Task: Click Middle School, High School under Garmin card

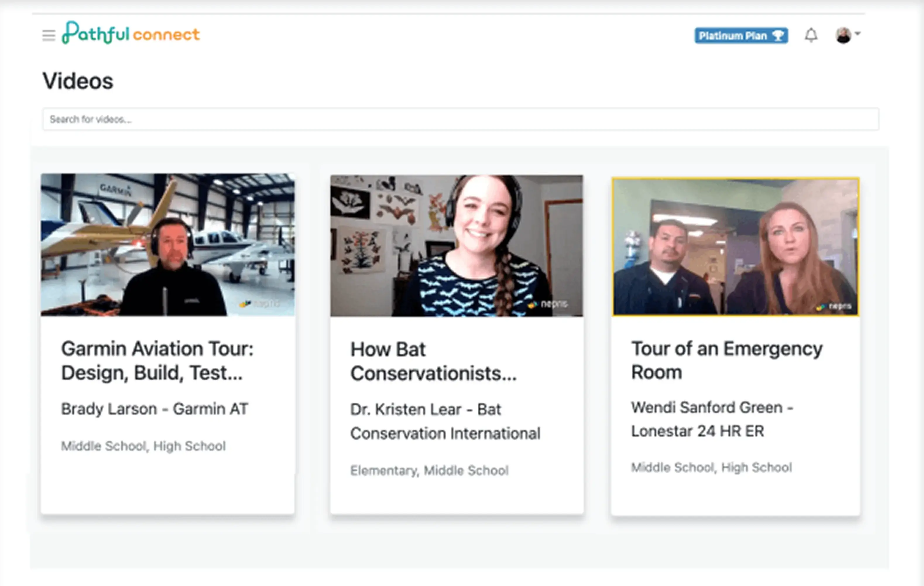Action: pos(143,446)
